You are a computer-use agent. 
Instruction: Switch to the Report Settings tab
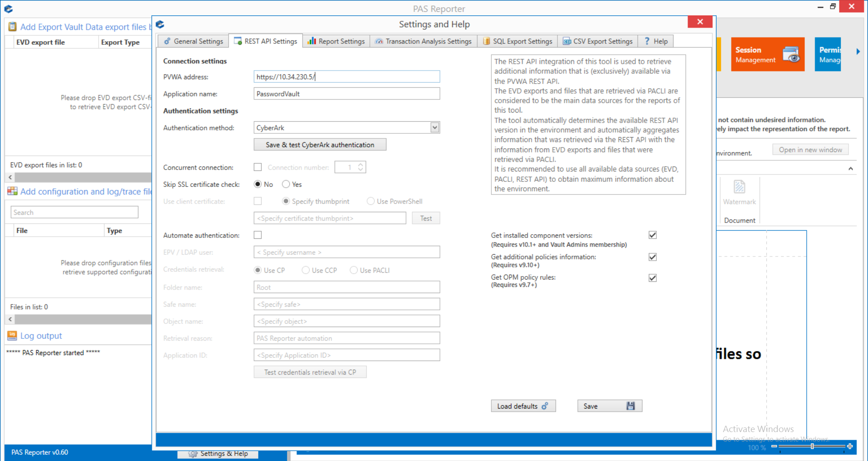[336, 41]
